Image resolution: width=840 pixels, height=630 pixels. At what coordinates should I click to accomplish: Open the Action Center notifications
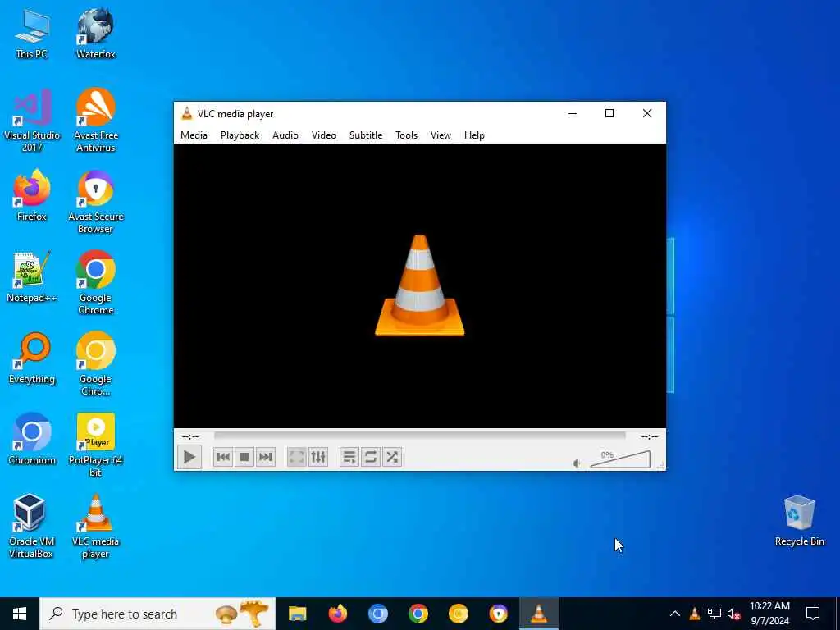point(813,614)
